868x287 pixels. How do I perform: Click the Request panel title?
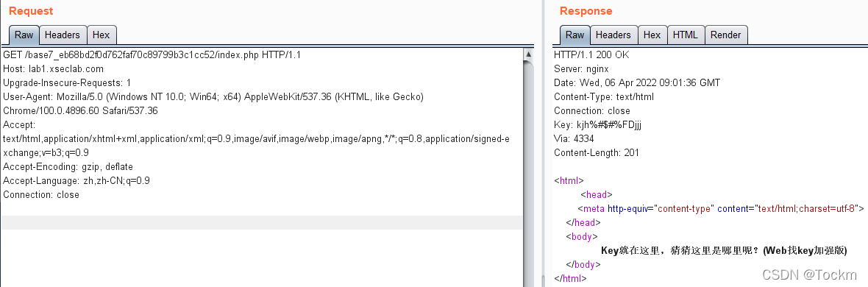point(31,11)
